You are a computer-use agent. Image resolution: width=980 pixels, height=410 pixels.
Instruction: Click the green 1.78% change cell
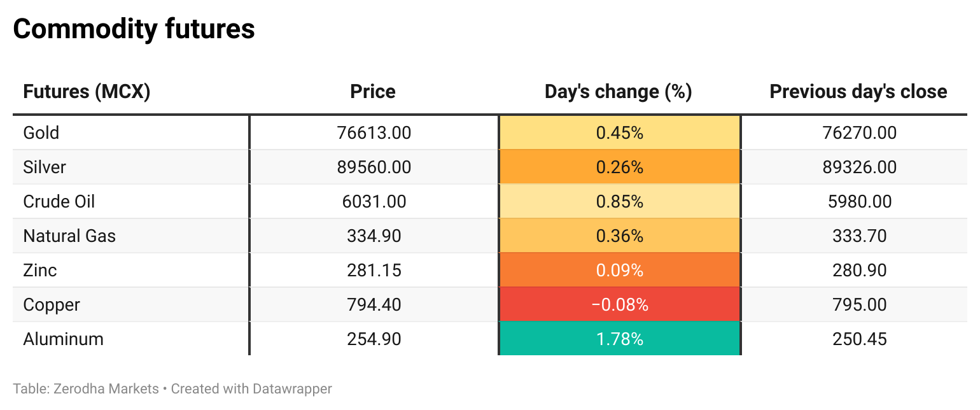619,339
